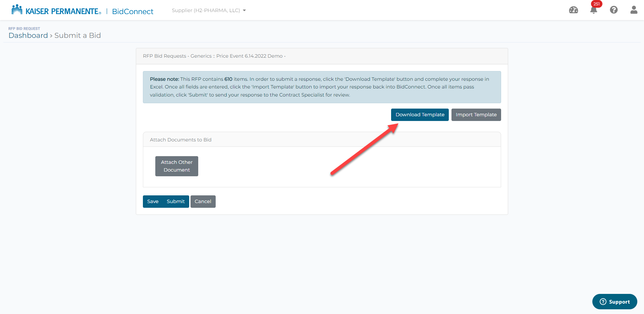Attach another document to the bid
The image size is (644, 314).
click(176, 166)
